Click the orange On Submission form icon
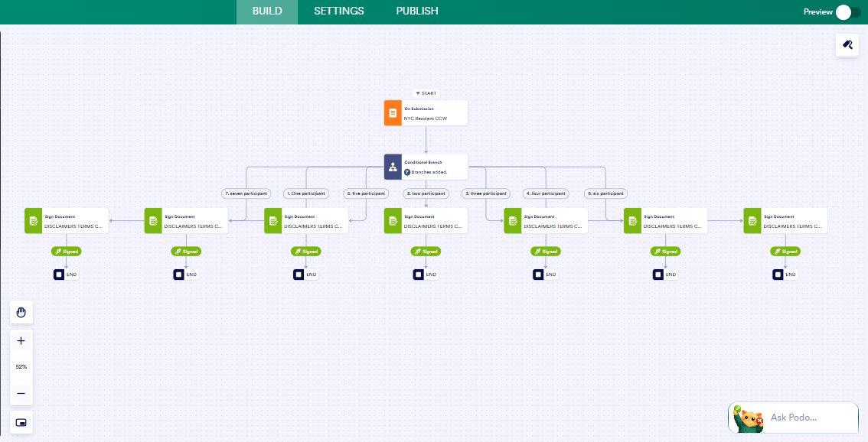 coord(393,113)
